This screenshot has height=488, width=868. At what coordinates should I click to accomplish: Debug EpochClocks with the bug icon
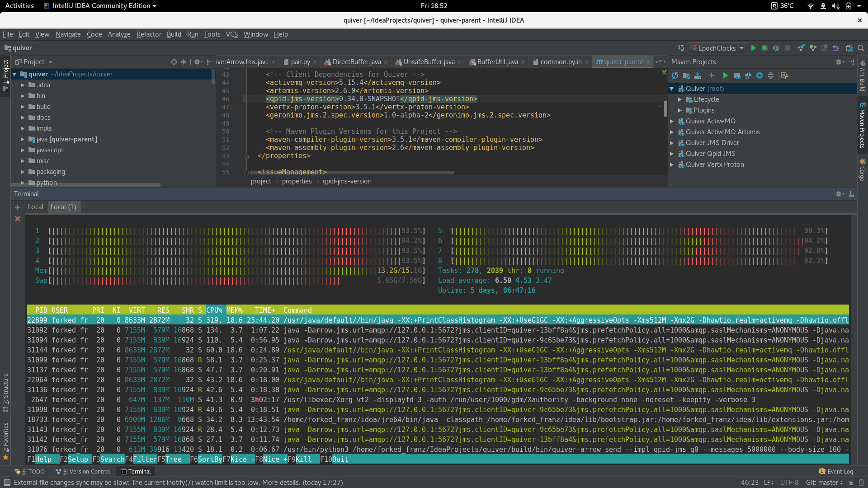click(764, 48)
